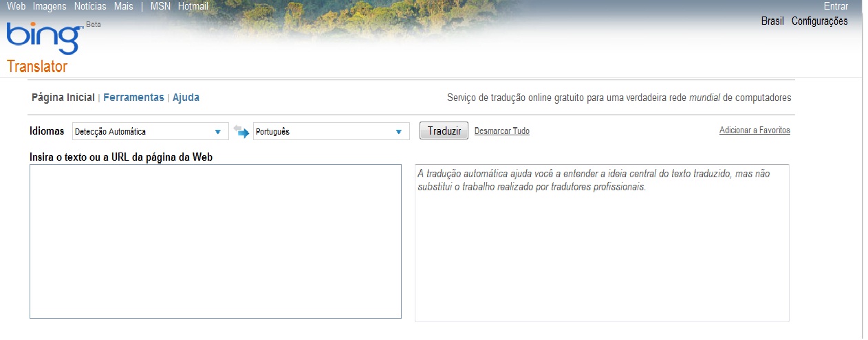Click the translation output box

coord(602,242)
